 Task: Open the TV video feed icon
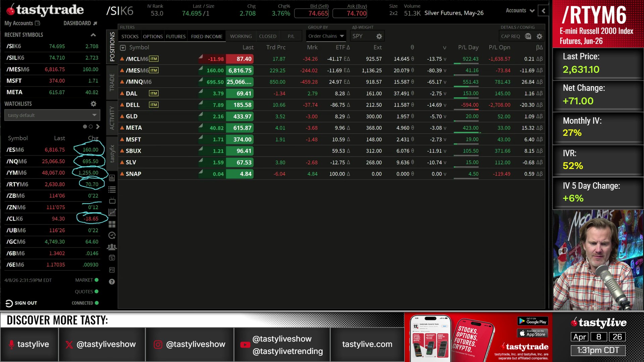[112, 201]
